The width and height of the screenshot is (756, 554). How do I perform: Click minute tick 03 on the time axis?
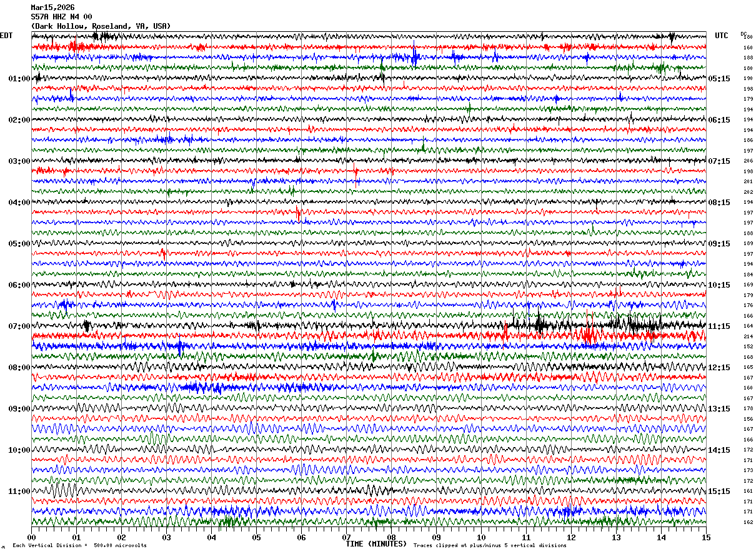(166, 537)
